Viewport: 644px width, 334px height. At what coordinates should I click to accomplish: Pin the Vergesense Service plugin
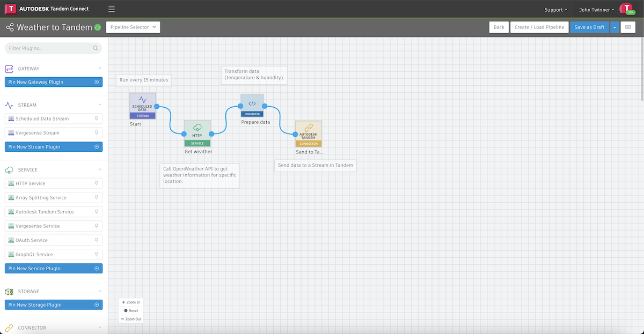pos(97,226)
